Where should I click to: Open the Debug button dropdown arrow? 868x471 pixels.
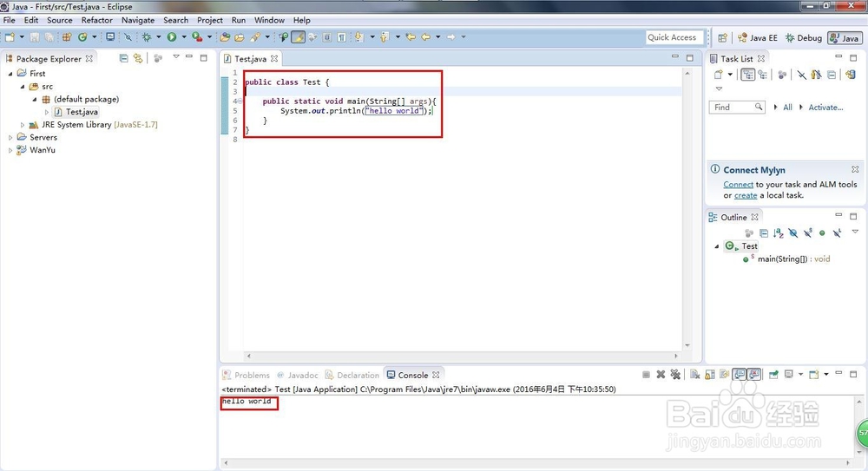tap(158, 37)
